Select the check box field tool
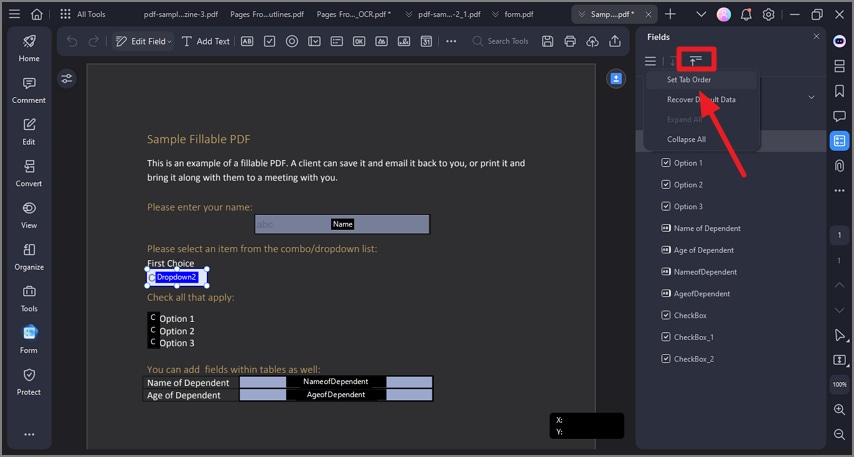 pos(270,41)
